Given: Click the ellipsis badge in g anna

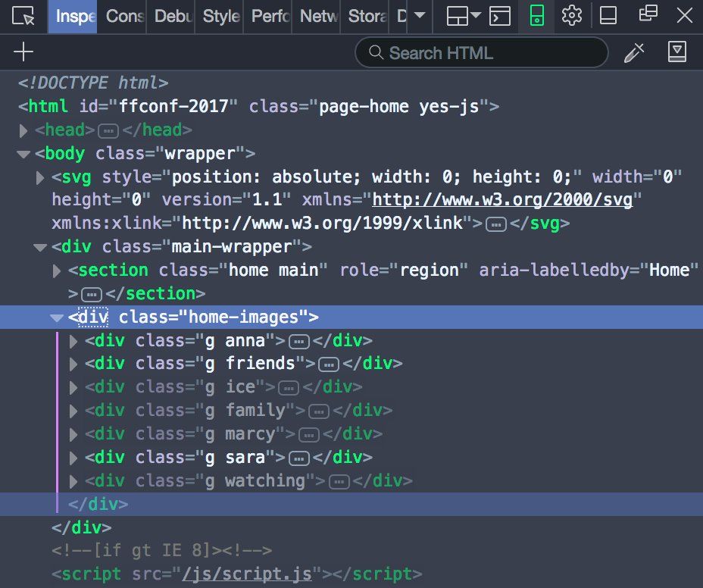Looking at the screenshot, I should 299,342.
